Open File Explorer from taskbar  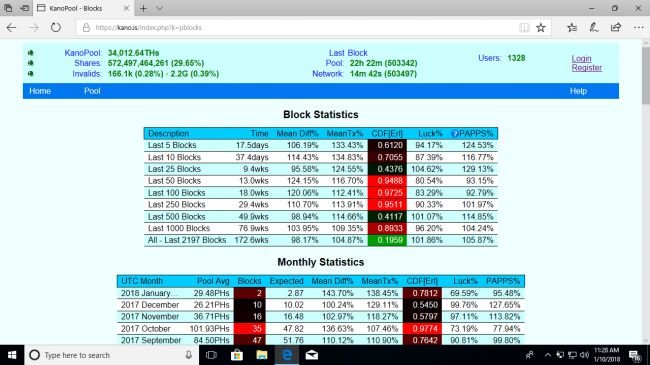click(x=262, y=355)
